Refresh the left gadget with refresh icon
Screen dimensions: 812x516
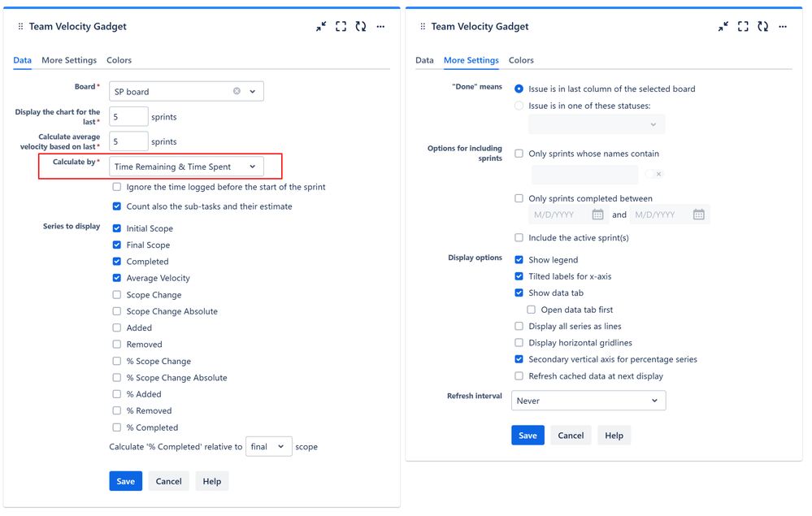click(361, 27)
